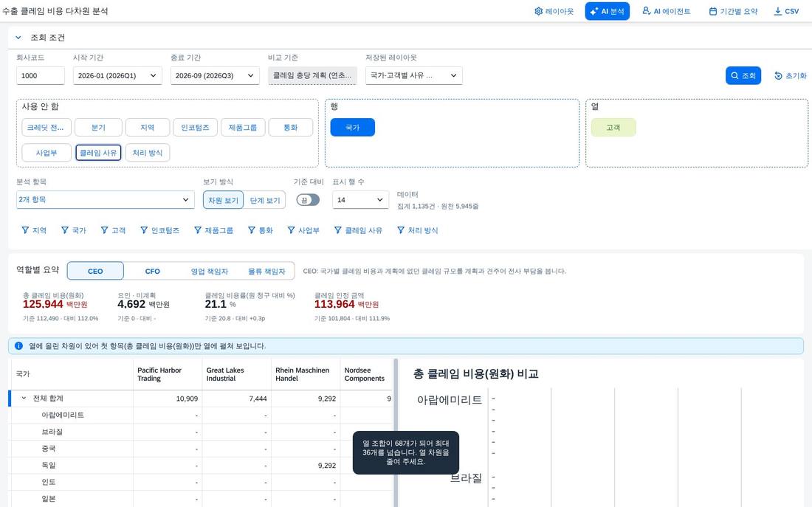Select the 영업 책임자 role tab
812x507 pixels.
click(209, 271)
